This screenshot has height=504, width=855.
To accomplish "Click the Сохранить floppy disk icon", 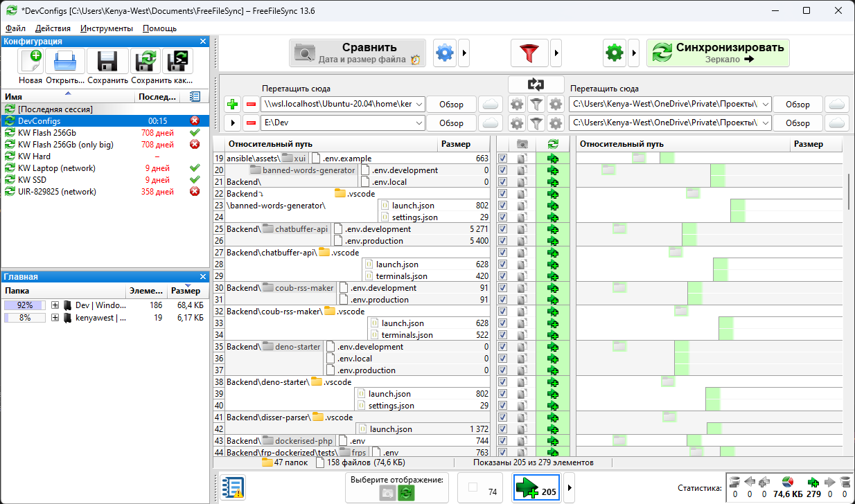I will point(108,61).
